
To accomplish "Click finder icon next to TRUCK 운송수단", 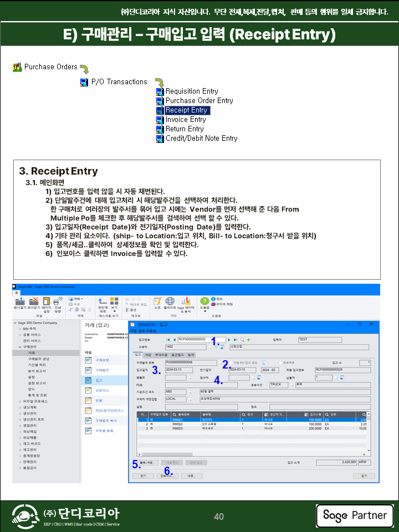I will 291,385.
